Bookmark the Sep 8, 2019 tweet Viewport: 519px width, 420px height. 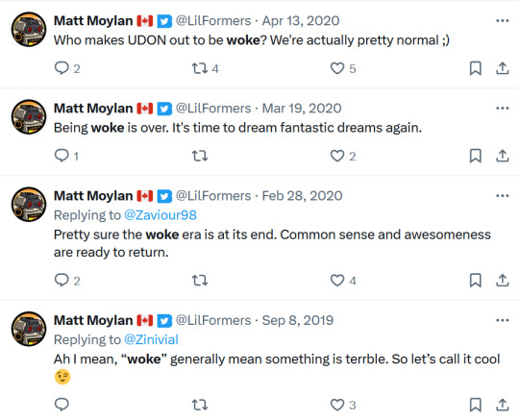point(476,405)
